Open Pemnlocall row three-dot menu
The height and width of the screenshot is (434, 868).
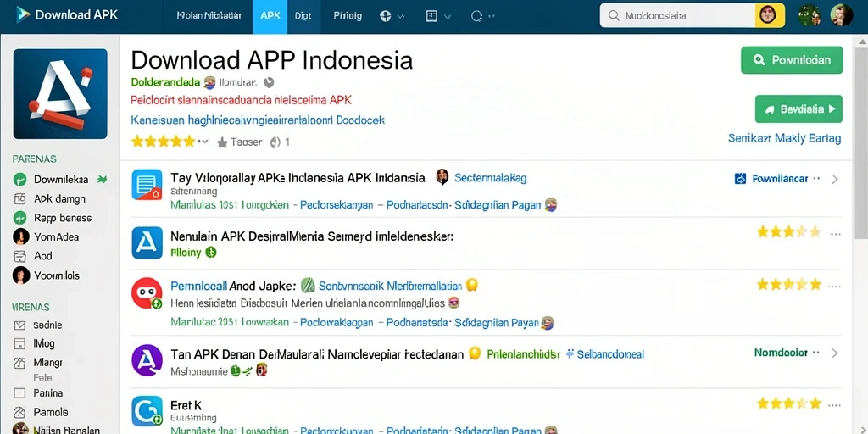tap(836, 287)
